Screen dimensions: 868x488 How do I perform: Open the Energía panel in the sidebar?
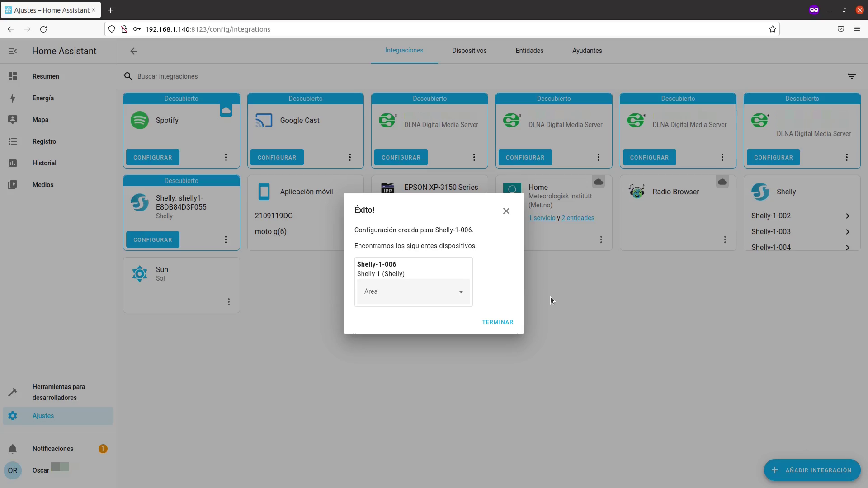tap(43, 98)
